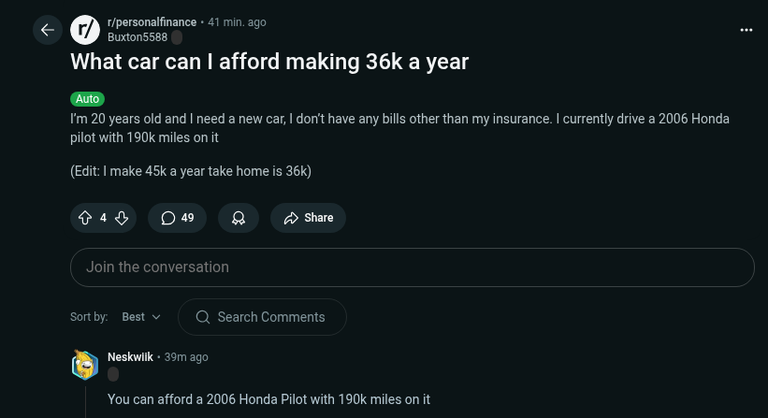Go back using the arrow button
The height and width of the screenshot is (418, 768).
click(48, 30)
